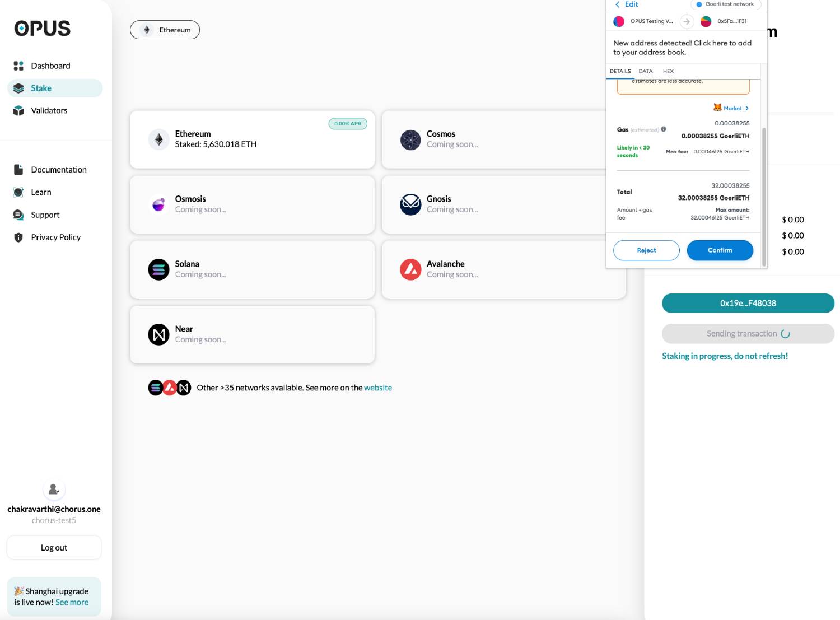Viewport: 840px width, 620px height.
Task: Click the Dashboard grid icon in sidebar
Action: click(18, 66)
